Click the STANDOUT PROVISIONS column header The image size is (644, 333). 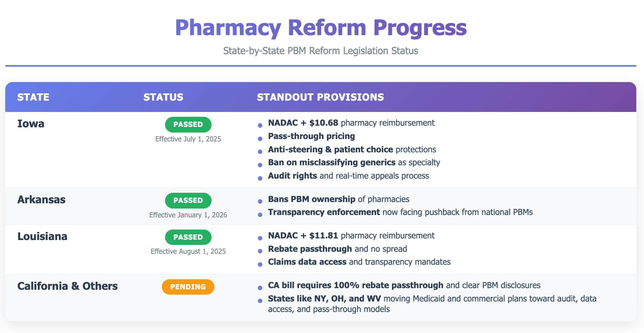[320, 97]
